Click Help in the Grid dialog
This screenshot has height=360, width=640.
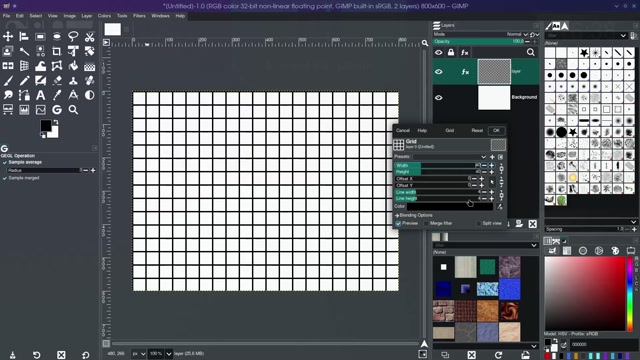pyautogui.click(x=422, y=131)
